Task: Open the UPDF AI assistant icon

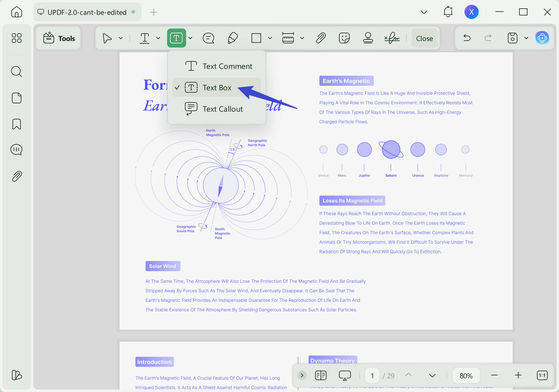Action: [x=542, y=38]
